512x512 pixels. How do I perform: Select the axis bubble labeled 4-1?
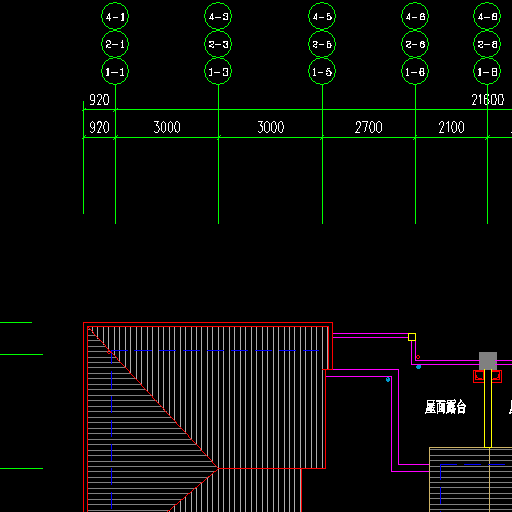[115, 16]
